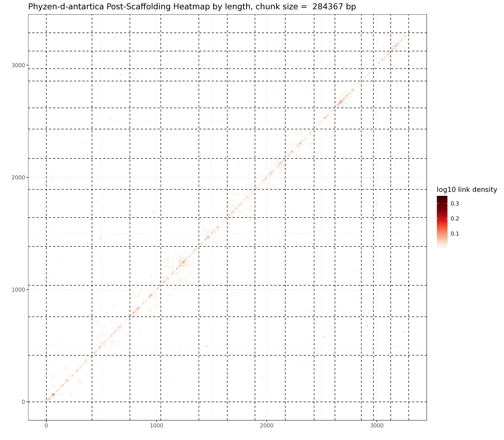Viewport: 504px width, 440px height.
Task: Click y-axis label 2000
Action: click(x=18, y=177)
